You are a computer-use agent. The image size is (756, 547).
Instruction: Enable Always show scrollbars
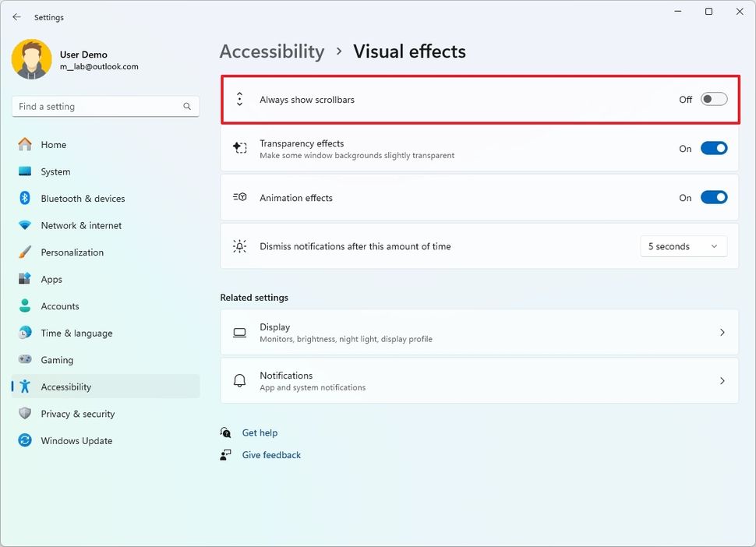(x=712, y=99)
